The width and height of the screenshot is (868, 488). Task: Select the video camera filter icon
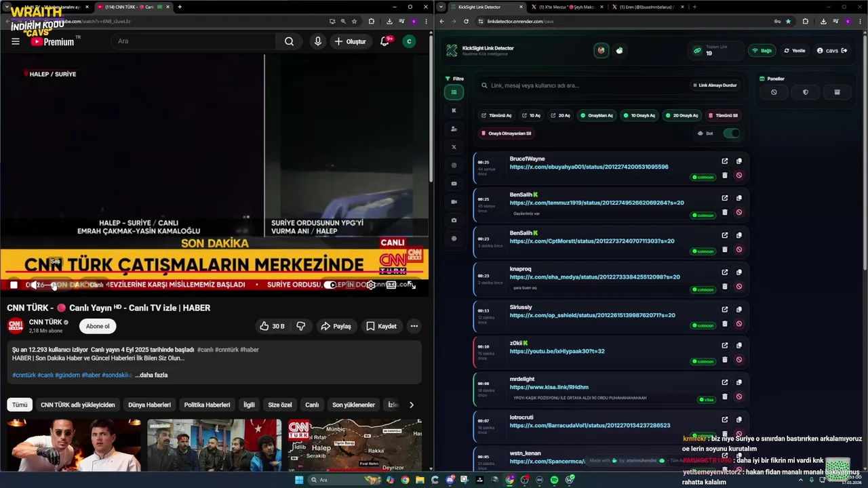454,202
